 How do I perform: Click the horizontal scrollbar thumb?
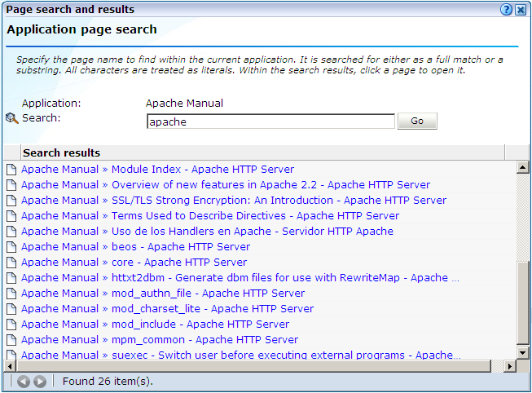[x=253, y=366]
